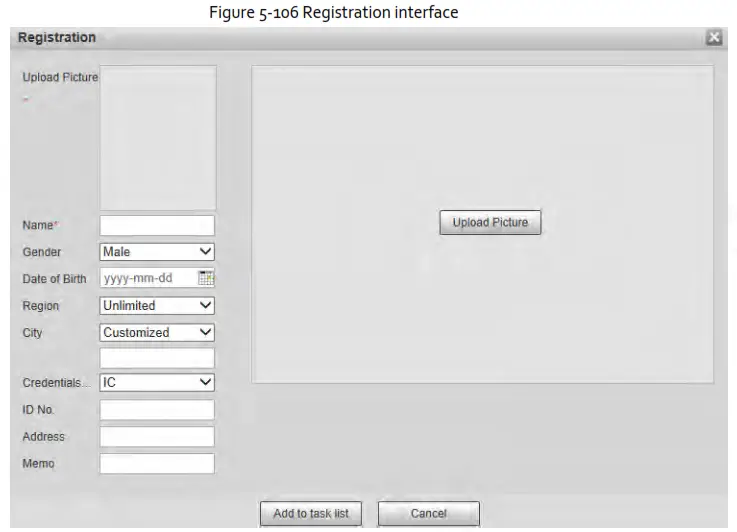Viewport: 737px width, 532px height.
Task: Click the Memo input field
Action: coord(157,463)
